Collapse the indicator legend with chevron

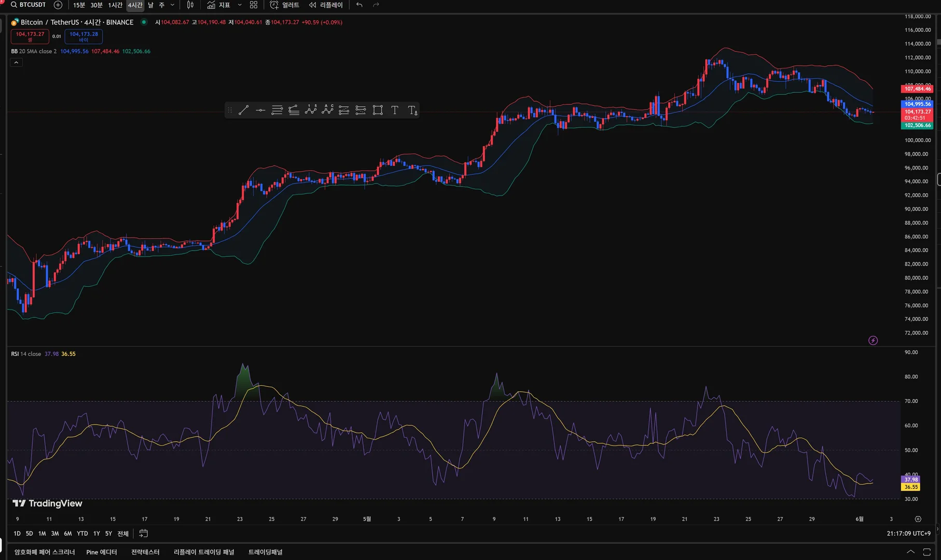[16, 63]
